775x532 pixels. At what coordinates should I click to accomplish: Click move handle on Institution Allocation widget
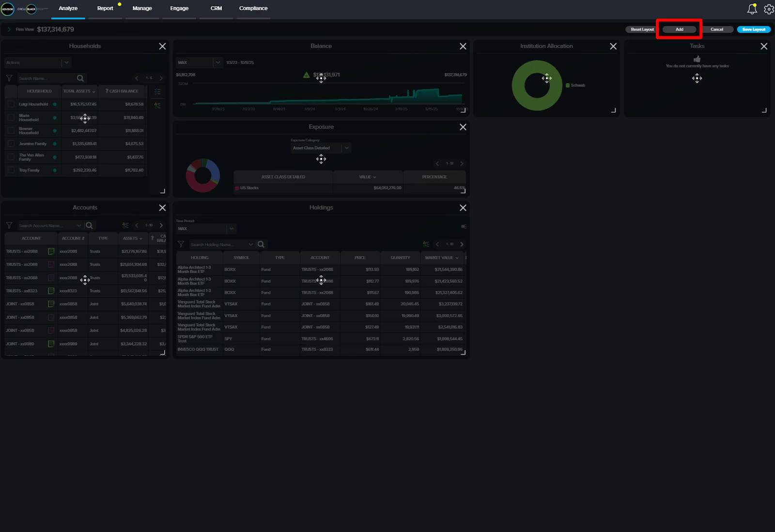547,78
